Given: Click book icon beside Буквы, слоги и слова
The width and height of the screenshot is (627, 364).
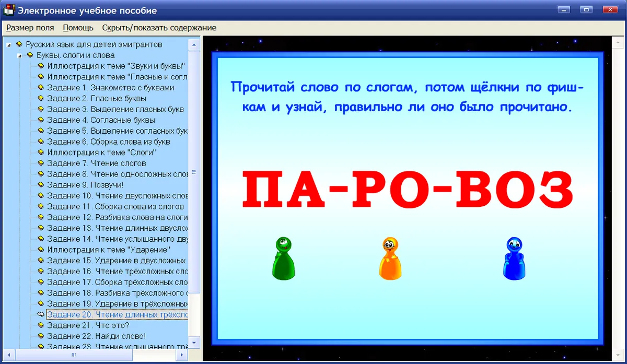Looking at the screenshot, I should point(30,55).
